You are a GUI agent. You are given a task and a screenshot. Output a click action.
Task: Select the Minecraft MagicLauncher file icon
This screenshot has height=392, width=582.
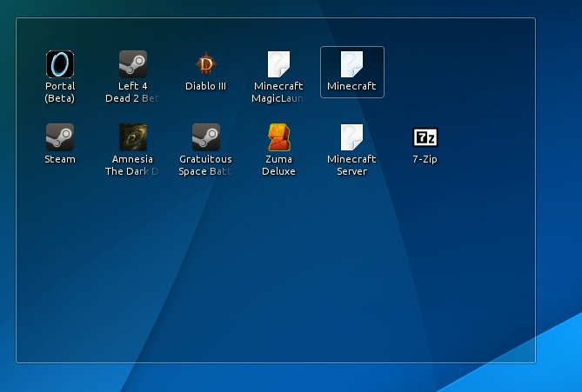pos(278,64)
